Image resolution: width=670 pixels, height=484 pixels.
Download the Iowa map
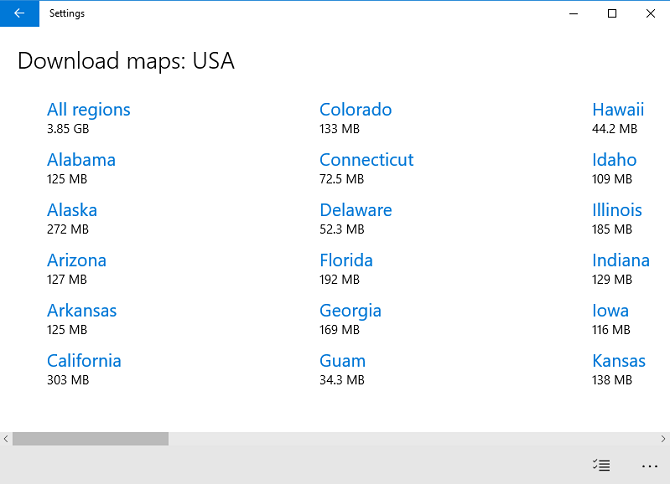pos(610,311)
